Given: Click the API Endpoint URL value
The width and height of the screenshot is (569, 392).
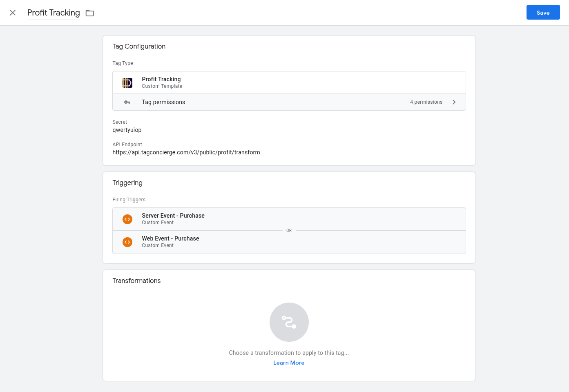Looking at the screenshot, I should 186,152.
